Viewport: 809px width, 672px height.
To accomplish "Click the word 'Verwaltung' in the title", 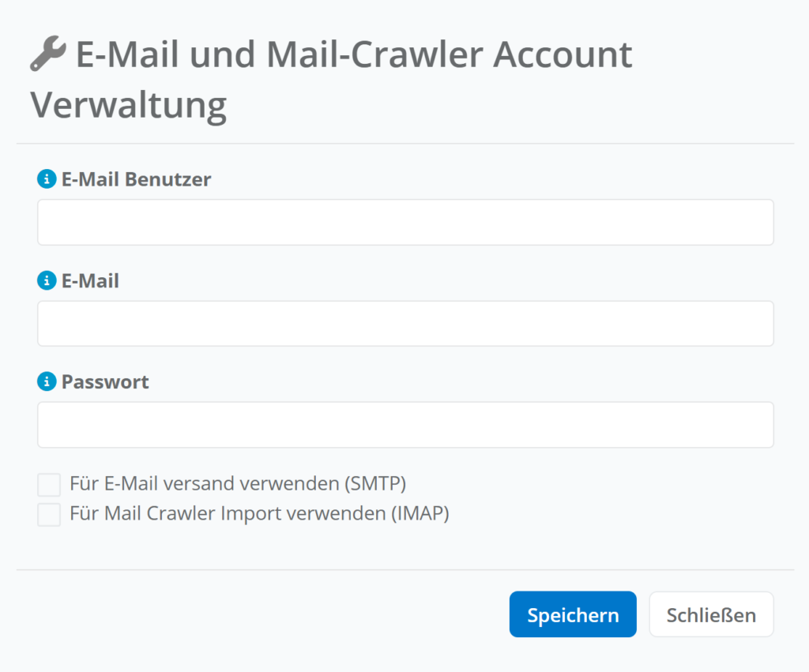I will point(129,105).
